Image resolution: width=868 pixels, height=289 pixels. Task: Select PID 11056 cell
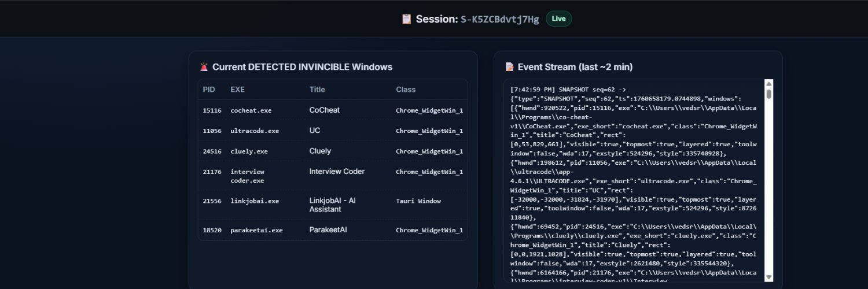pyautogui.click(x=212, y=131)
